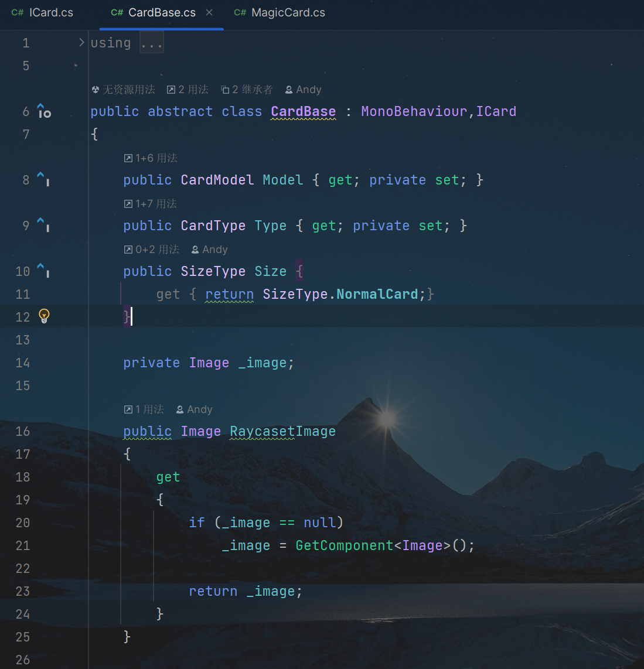
Task: Open the '0+2 用法' usages hint
Action: tap(152, 250)
